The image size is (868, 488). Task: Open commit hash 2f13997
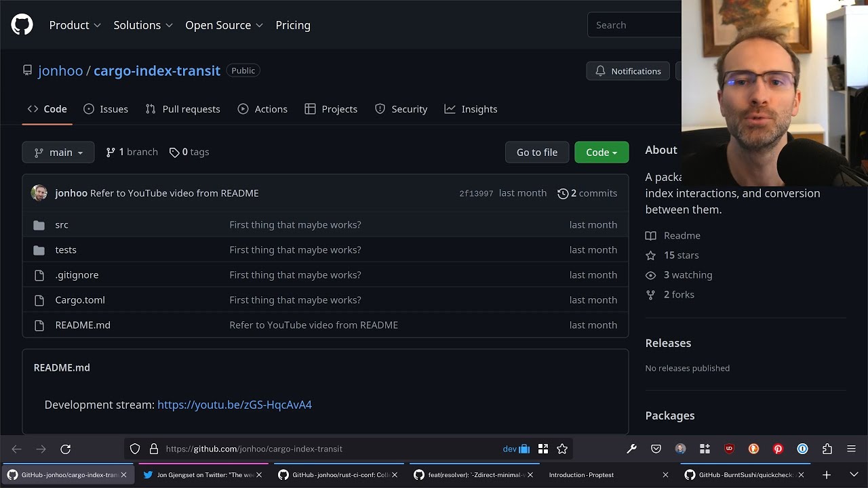point(476,194)
